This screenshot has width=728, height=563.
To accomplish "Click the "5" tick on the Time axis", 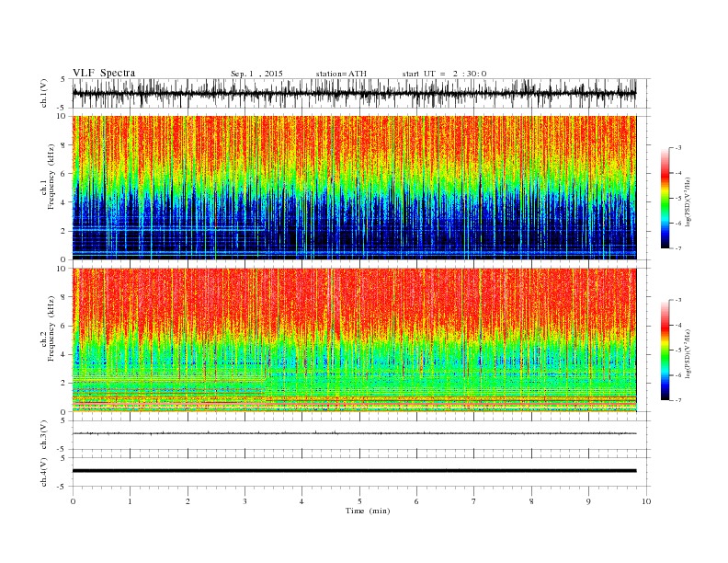I will tap(359, 501).
